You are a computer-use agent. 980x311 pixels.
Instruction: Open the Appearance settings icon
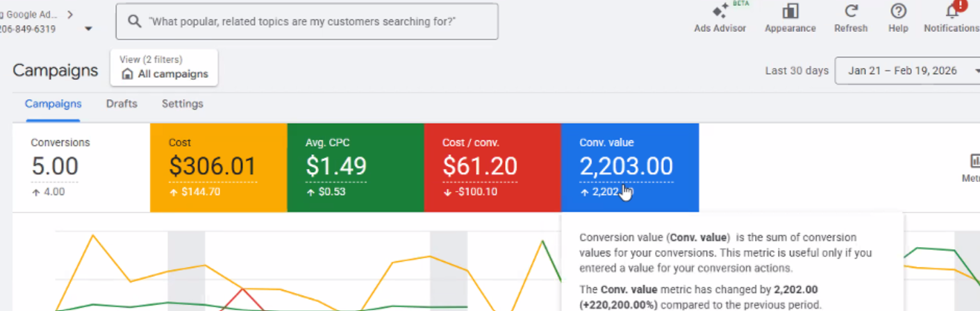click(x=790, y=11)
